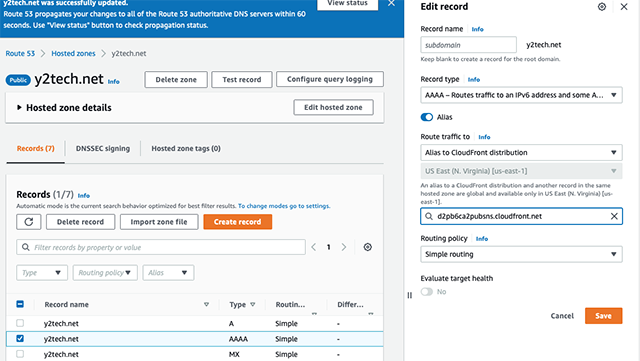Viewport: 640px width, 361px height.
Task: Switch to Hosted zone tags (0) tab
Action: pyautogui.click(x=186, y=149)
